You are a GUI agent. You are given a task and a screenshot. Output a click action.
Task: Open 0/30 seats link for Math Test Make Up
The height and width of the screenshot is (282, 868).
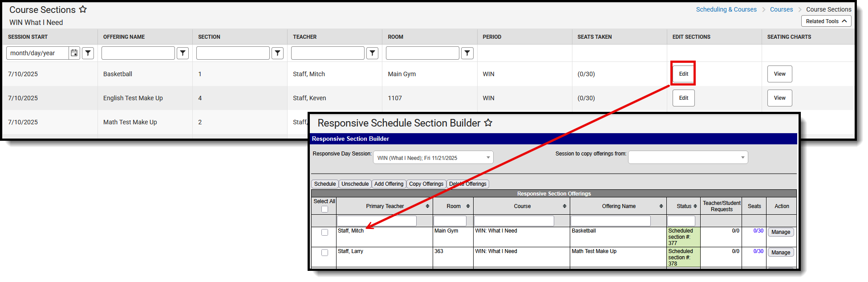758,251
